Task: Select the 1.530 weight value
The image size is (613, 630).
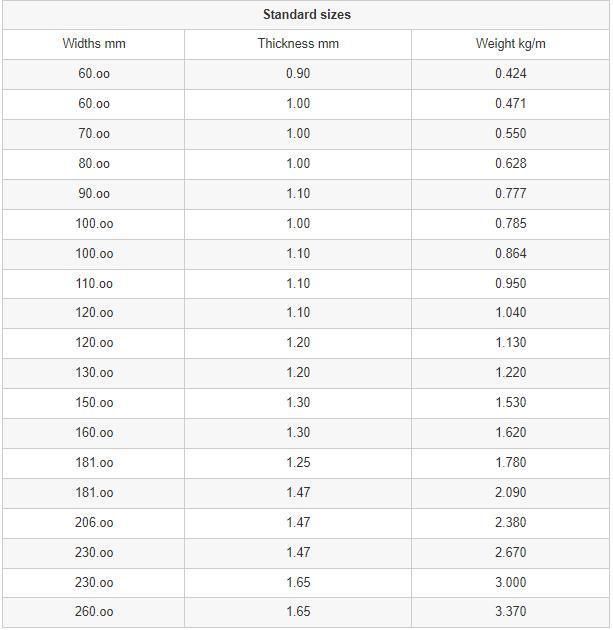Action: pos(511,403)
